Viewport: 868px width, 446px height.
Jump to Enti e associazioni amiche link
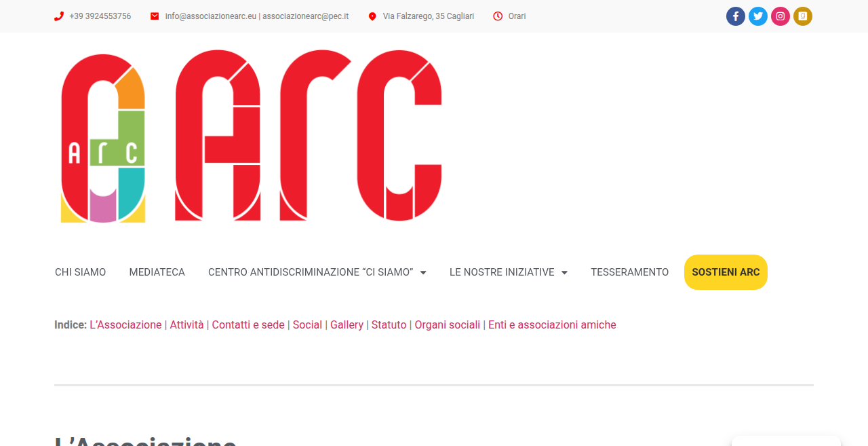pos(552,325)
